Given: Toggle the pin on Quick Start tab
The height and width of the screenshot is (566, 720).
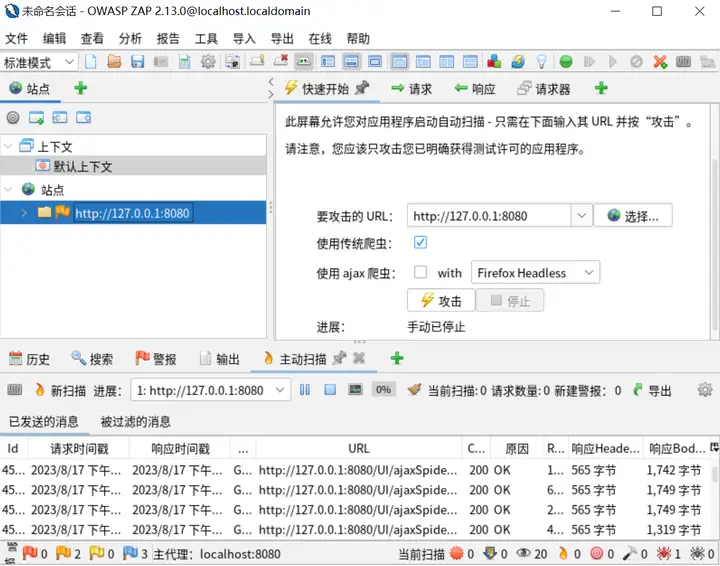Looking at the screenshot, I should coord(362,87).
